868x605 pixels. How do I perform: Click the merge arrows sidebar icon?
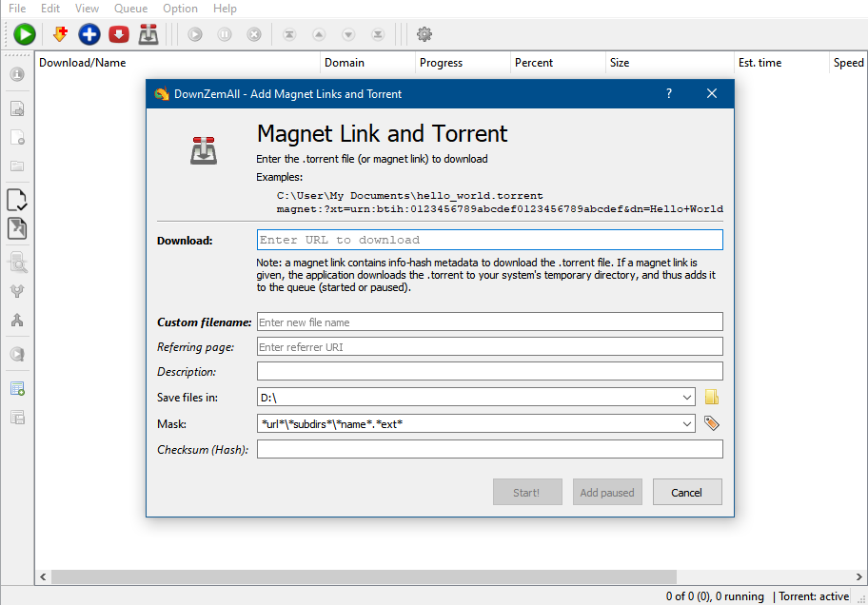(17, 320)
